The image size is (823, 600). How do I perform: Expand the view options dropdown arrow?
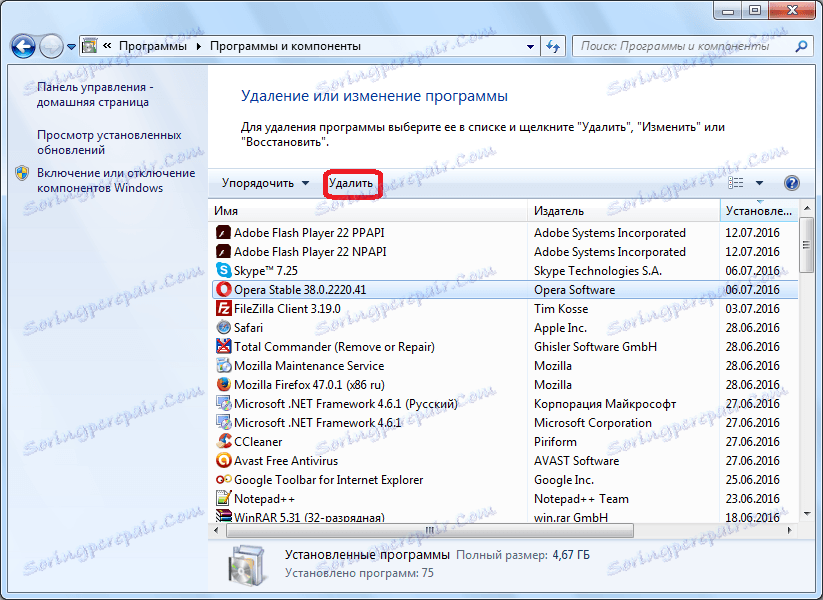click(759, 183)
